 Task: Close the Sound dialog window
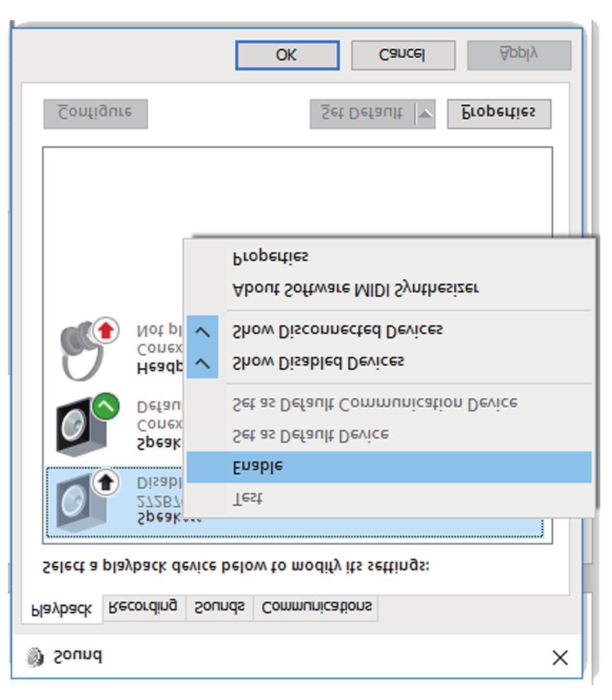560,658
